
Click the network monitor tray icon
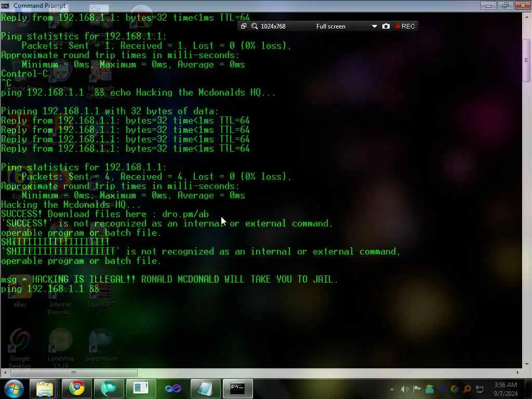pyautogui.click(x=480, y=389)
